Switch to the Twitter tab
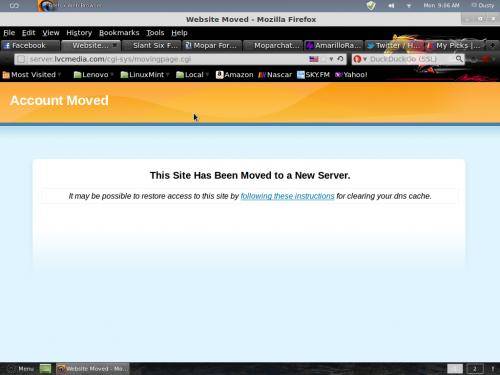The width and height of the screenshot is (500, 375). pos(394,45)
